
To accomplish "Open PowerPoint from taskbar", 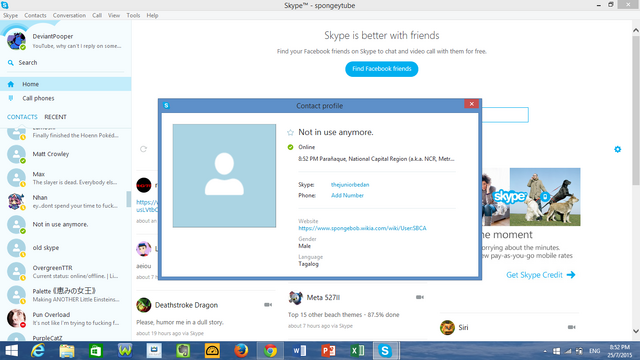I will click(328, 351).
